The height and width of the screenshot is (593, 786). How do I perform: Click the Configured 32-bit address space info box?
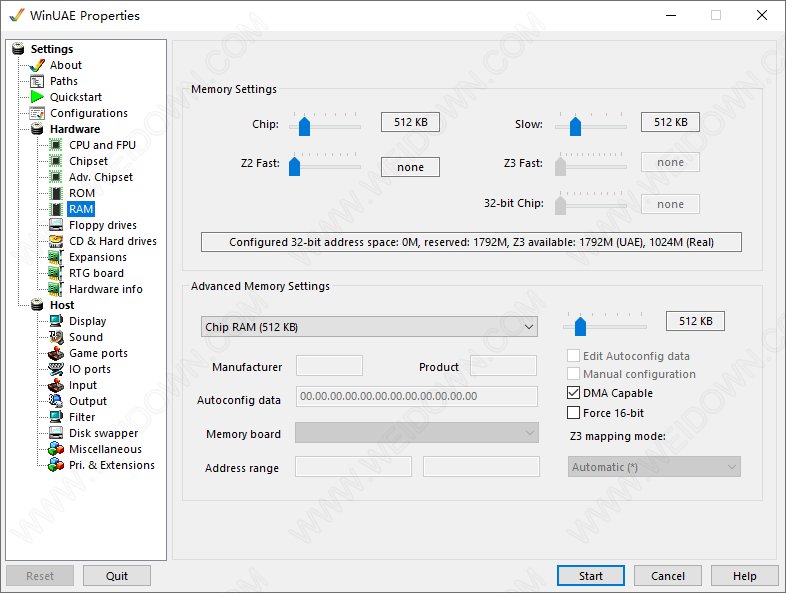[x=471, y=242]
